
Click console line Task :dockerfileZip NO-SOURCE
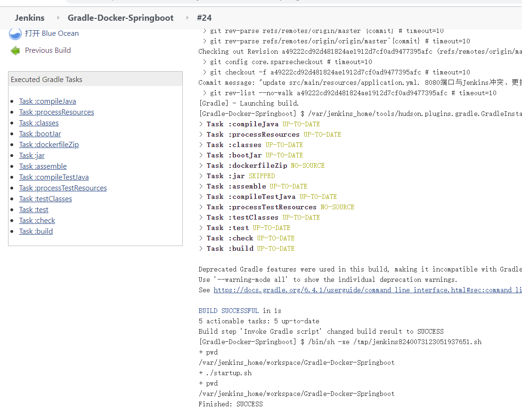coord(261,165)
